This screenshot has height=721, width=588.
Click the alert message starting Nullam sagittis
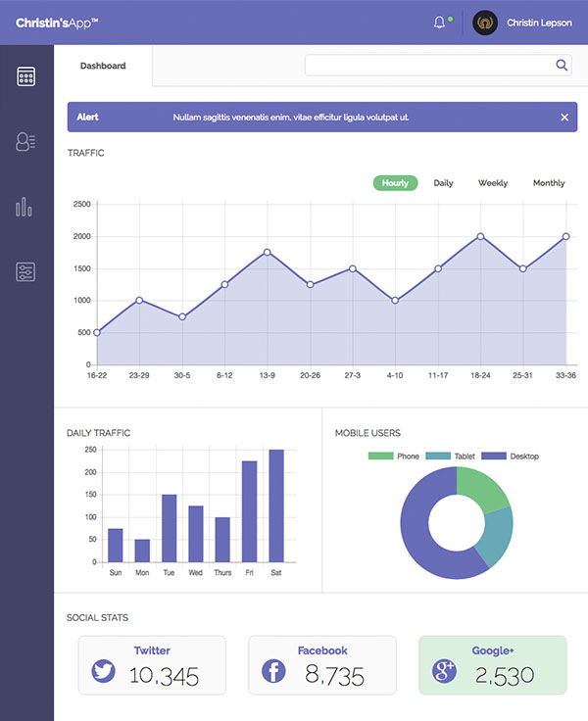[291, 118]
